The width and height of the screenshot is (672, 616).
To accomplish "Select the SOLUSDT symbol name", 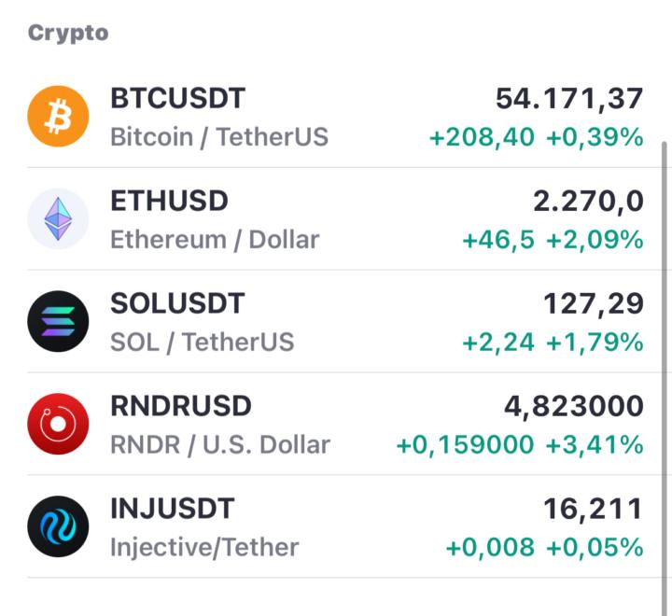I will pos(177,303).
